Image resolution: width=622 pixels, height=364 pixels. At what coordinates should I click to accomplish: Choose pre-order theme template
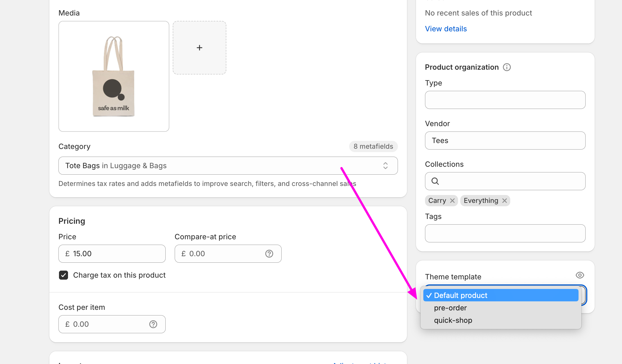[501, 308]
